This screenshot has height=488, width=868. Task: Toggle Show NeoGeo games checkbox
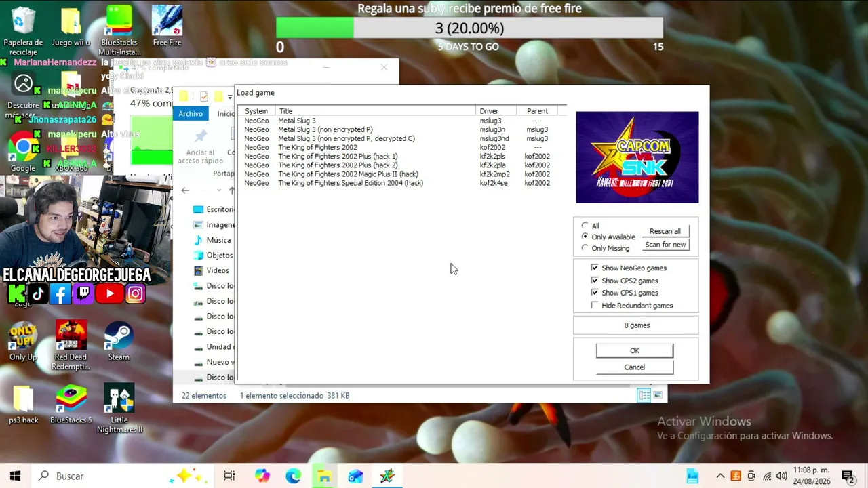coord(595,268)
